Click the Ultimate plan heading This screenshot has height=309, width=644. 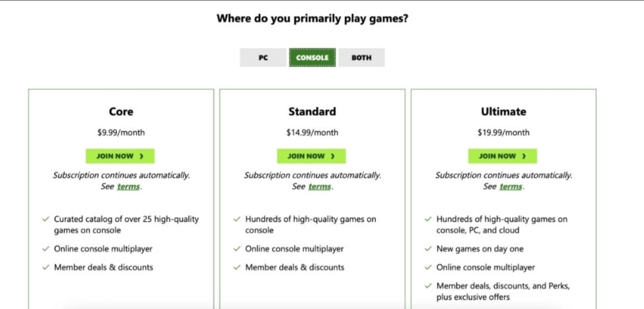tap(503, 112)
